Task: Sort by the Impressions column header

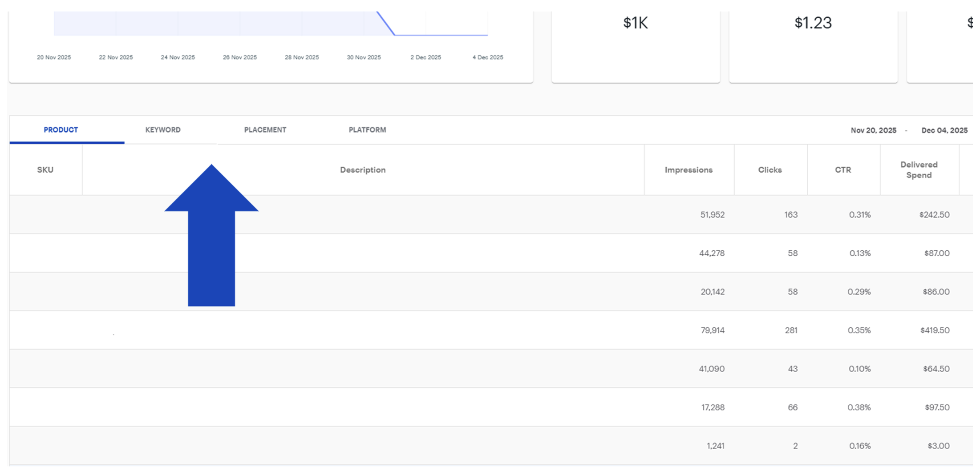Action: click(688, 170)
